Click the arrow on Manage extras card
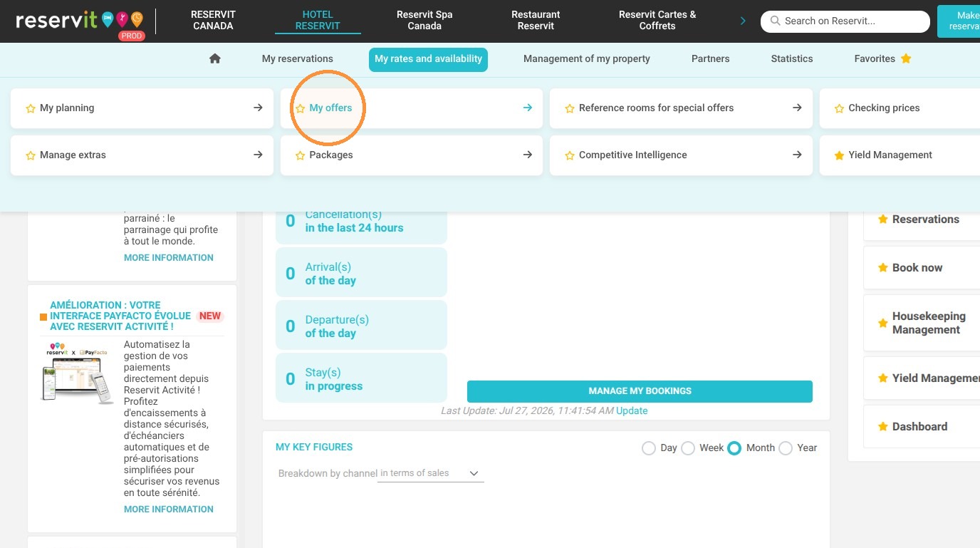 click(258, 155)
